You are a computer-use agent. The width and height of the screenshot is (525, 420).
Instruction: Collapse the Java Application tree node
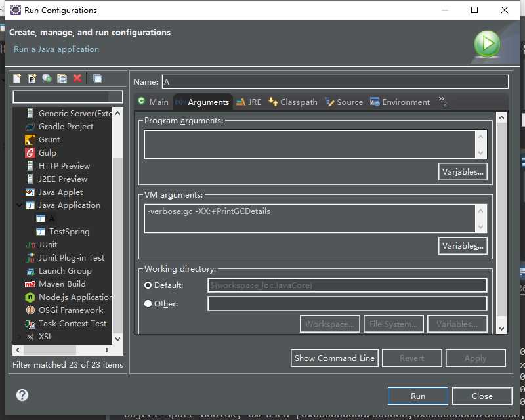click(19, 205)
